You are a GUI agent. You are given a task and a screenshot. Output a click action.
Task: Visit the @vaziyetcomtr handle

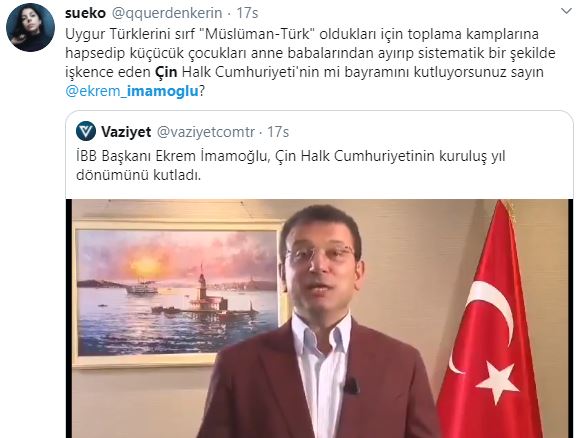206,132
